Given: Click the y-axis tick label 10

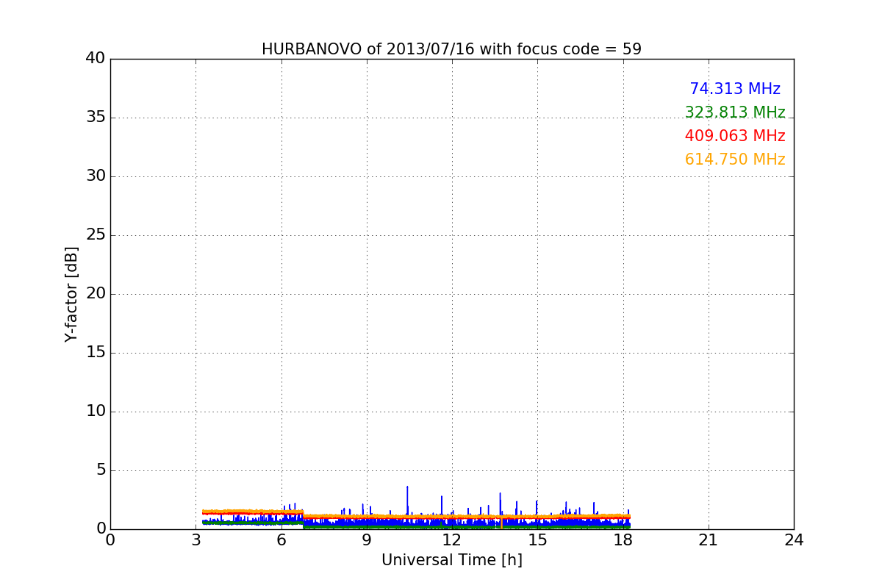Looking at the screenshot, I should (96, 412).
